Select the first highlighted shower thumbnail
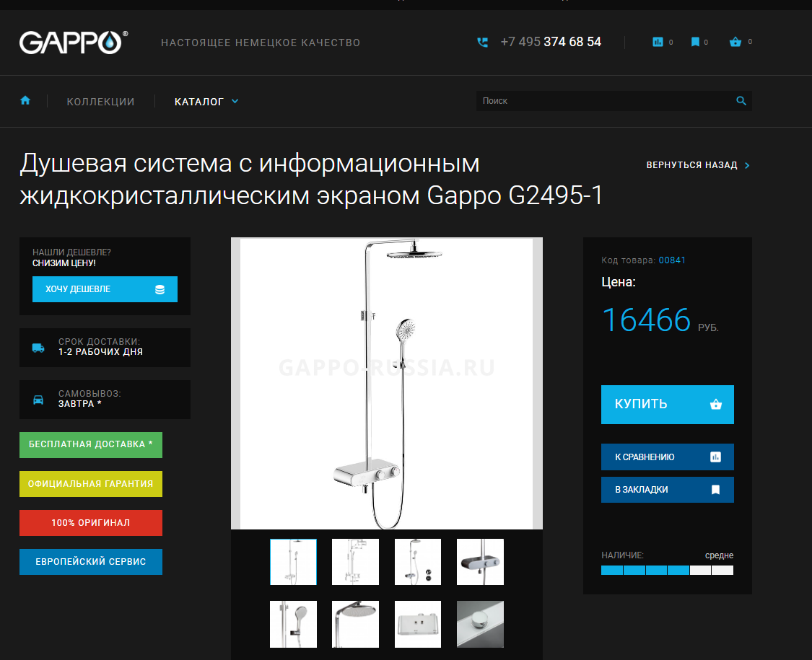The image size is (812, 660). point(293,562)
